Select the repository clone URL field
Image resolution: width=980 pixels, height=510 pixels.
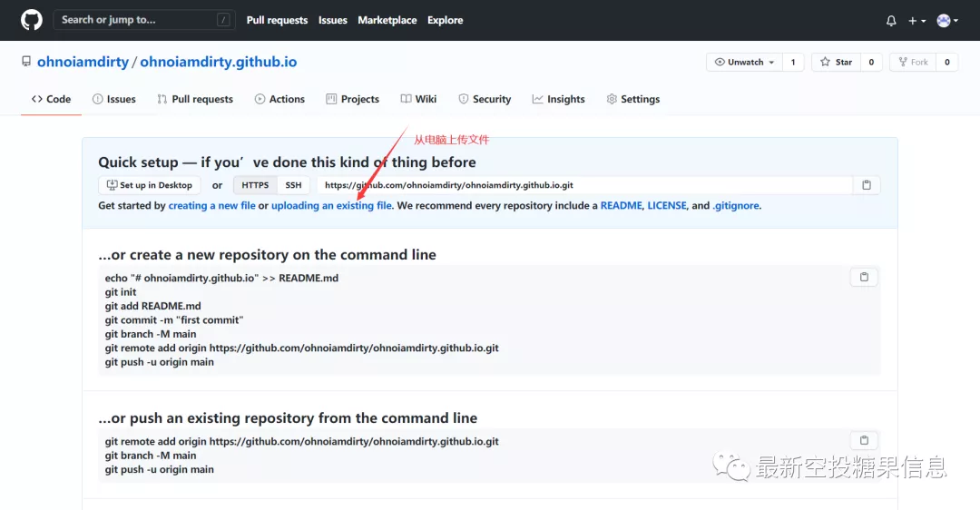[x=584, y=185]
